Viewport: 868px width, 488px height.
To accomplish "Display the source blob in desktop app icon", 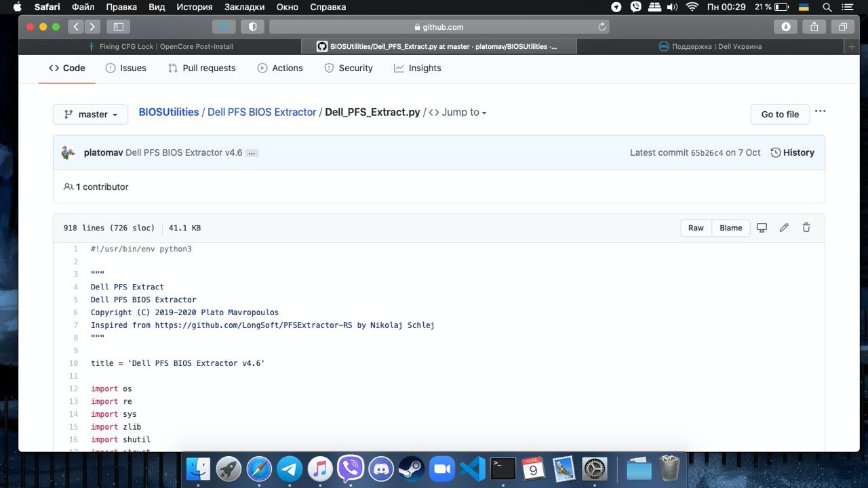I will [762, 228].
